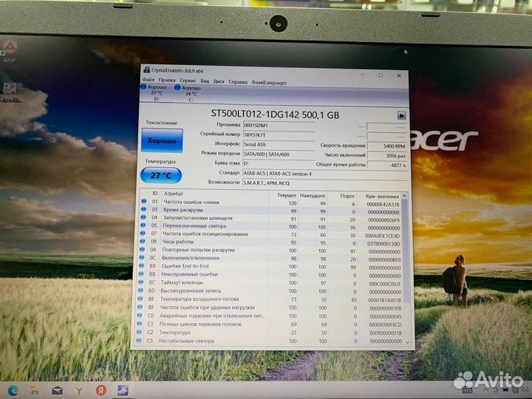Viewport: 532px width, 399px height.
Task: Click the 4877 ч total hours field
Action: 387,166
